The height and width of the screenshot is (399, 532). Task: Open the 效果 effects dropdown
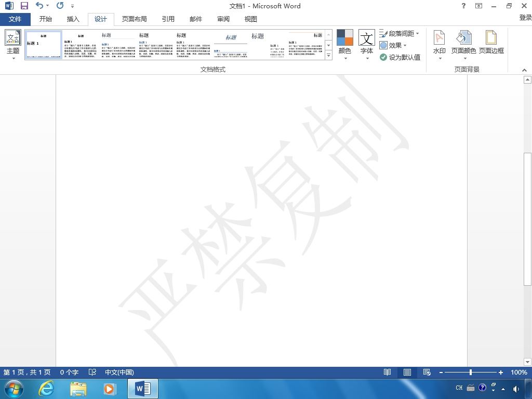(x=393, y=46)
